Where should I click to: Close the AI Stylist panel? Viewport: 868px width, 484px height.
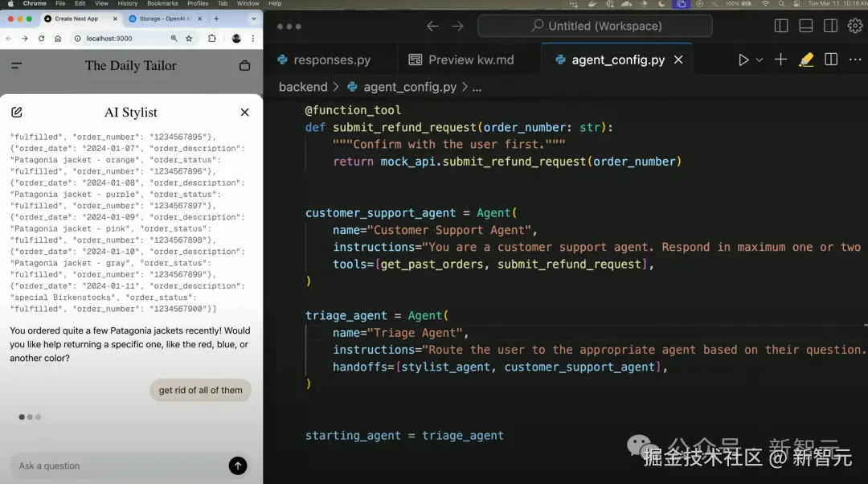click(244, 113)
